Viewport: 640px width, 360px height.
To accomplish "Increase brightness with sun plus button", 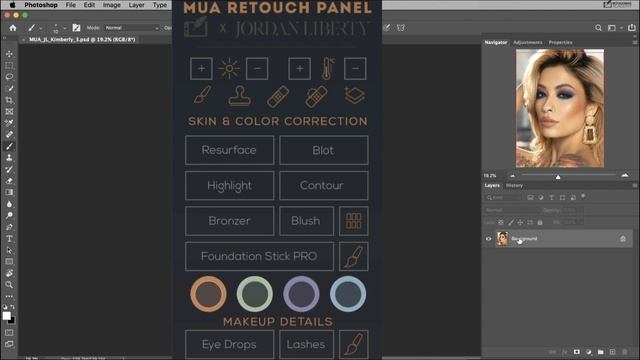I will pos(201,69).
